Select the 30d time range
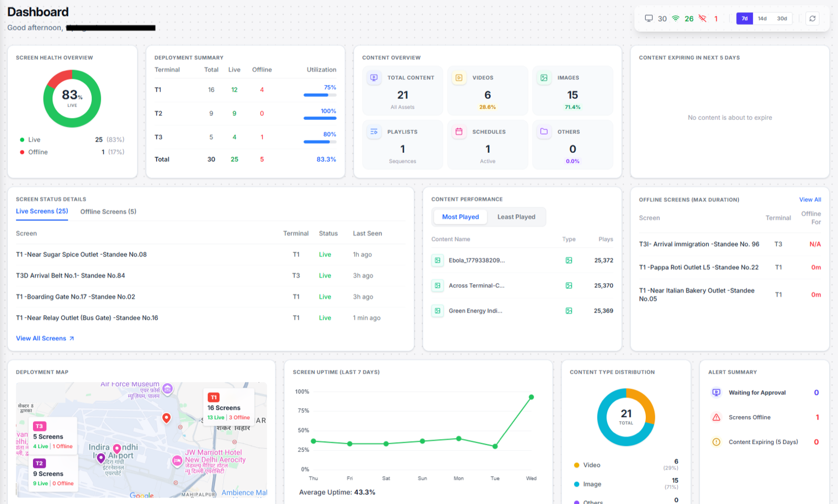The width and height of the screenshot is (838, 504). tap(782, 18)
